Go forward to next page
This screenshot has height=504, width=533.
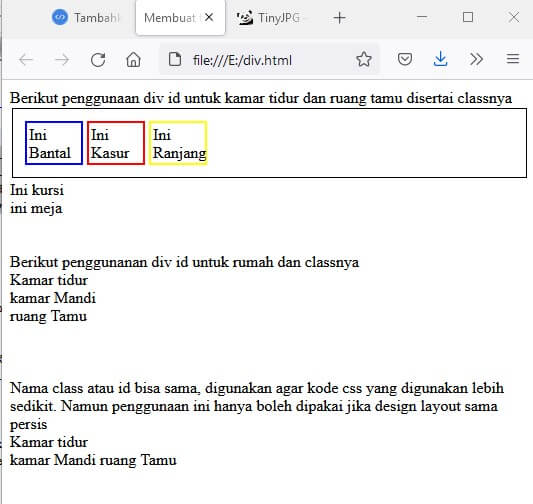pos(62,60)
